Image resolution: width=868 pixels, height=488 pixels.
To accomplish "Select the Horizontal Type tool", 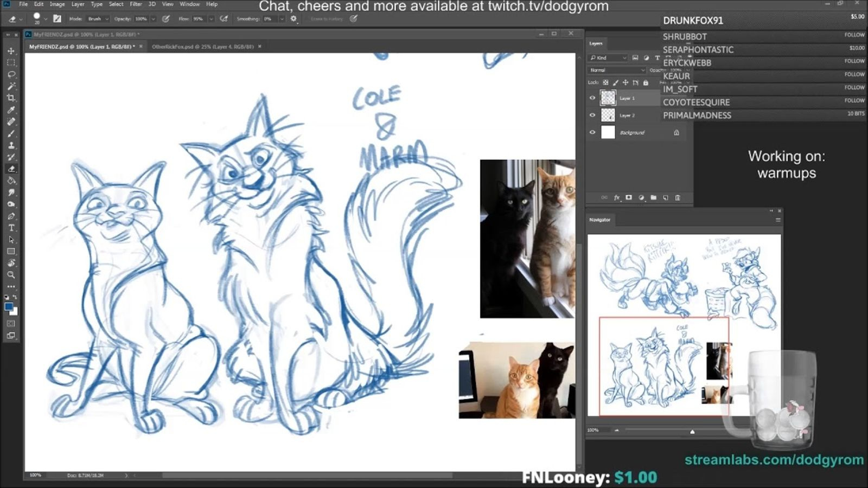I will coord(11,228).
